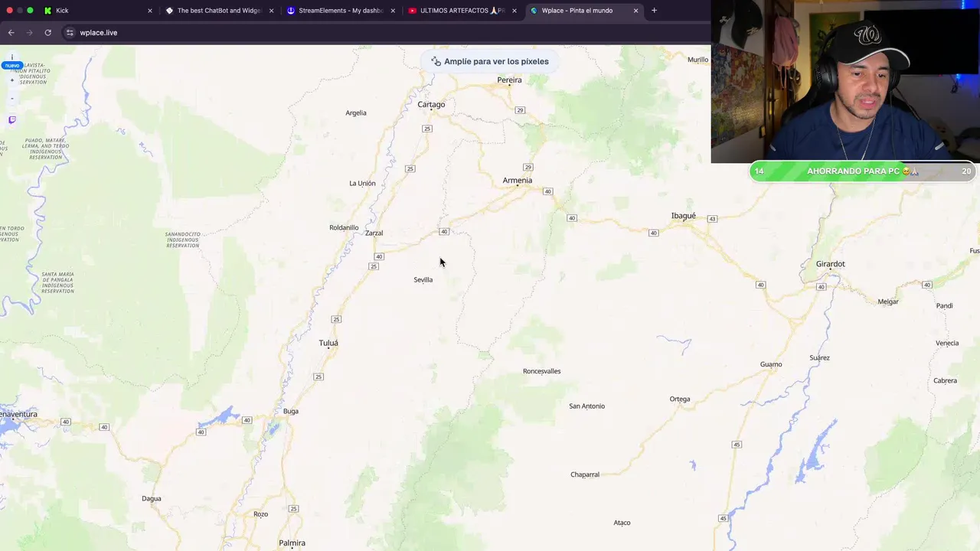Click the Pandi town label
The width and height of the screenshot is (980, 551).
point(944,306)
